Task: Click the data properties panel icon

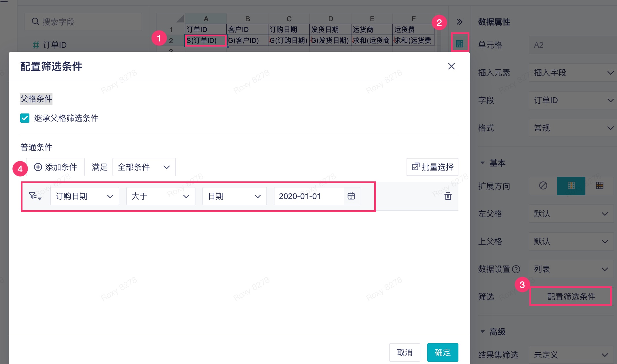Action: (460, 44)
